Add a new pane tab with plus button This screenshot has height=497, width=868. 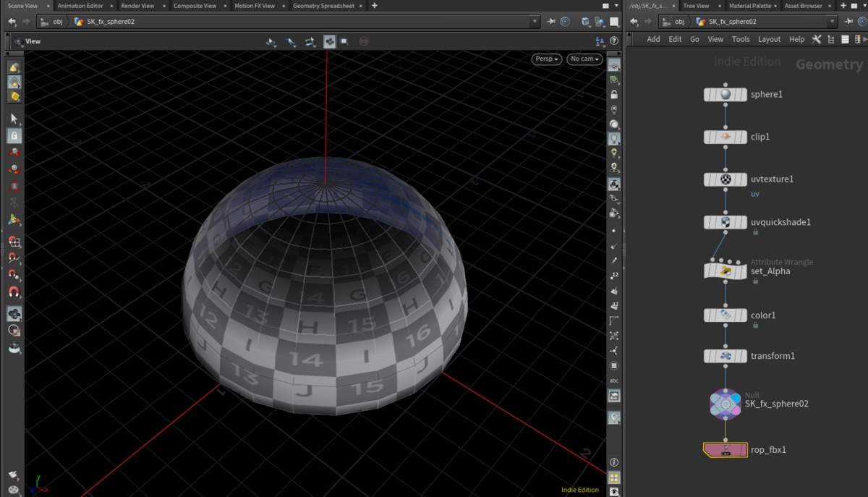coord(374,6)
